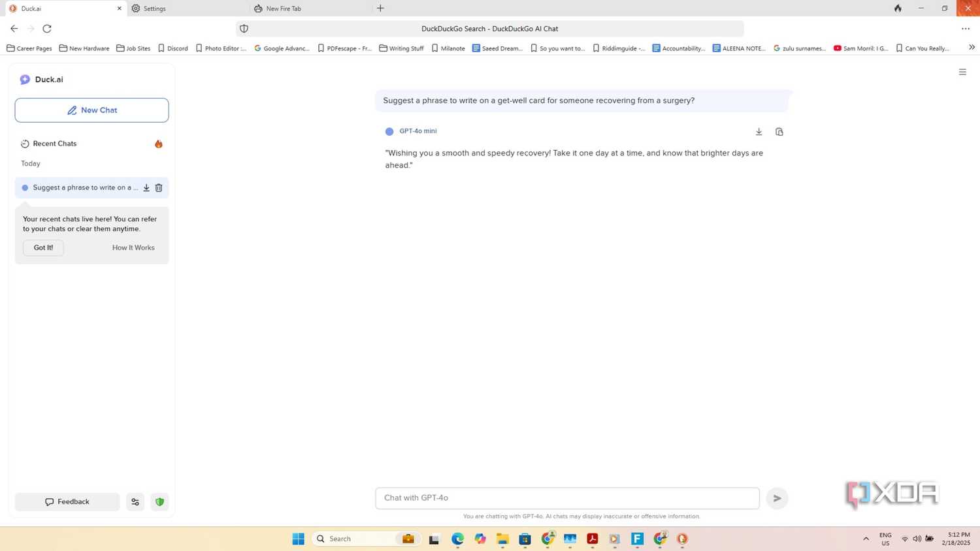This screenshot has width=980, height=551.
Task: Close the Duck.ai tab
Action: (x=119, y=8)
